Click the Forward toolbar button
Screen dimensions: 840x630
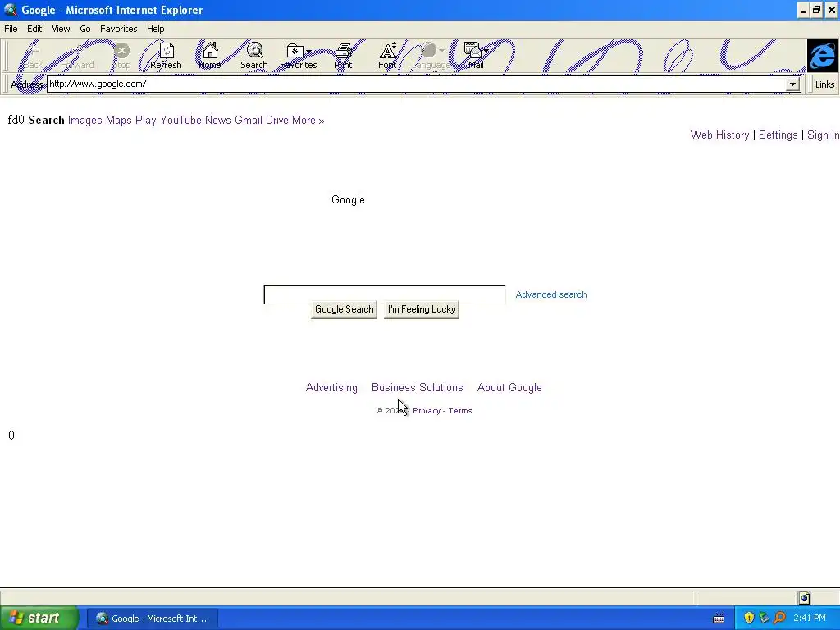pos(77,57)
